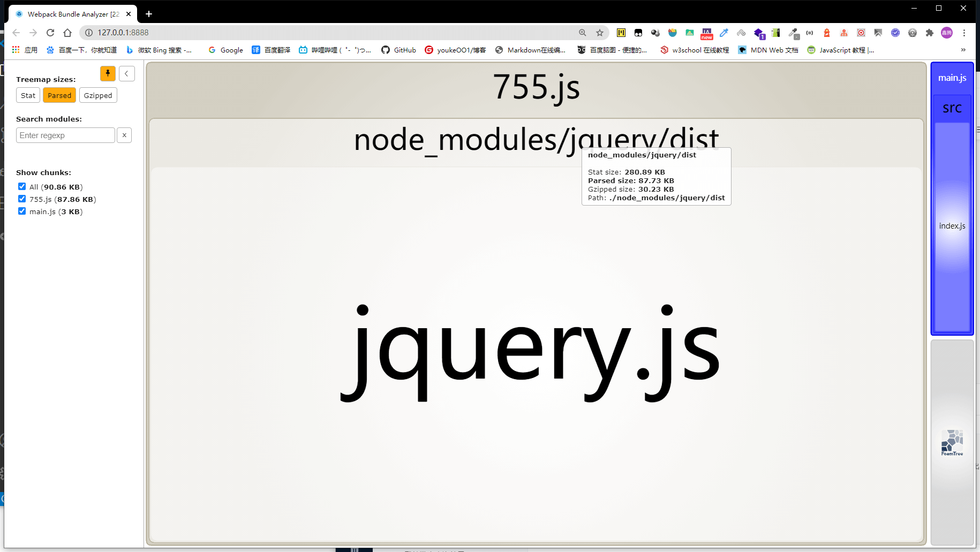Select the 755.js chunk header in treemap
Screen dimensions: 980x552
tap(536, 87)
